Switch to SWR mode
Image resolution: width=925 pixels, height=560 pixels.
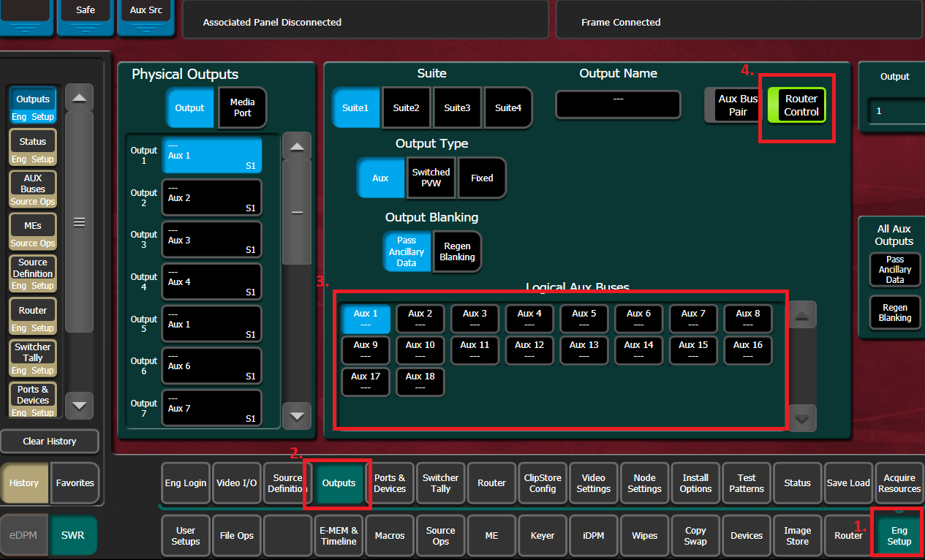click(x=72, y=535)
